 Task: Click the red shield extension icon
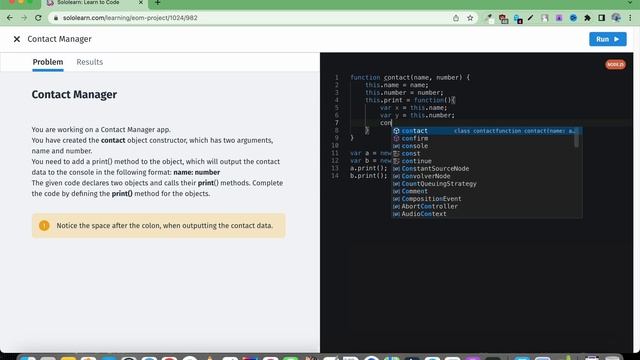tap(503, 18)
